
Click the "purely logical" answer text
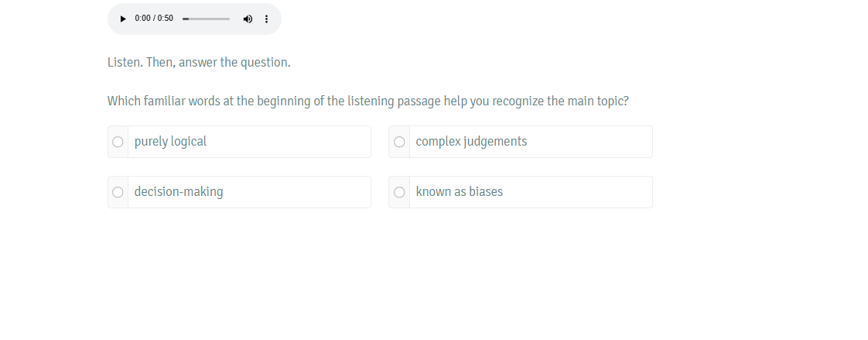(x=170, y=142)
